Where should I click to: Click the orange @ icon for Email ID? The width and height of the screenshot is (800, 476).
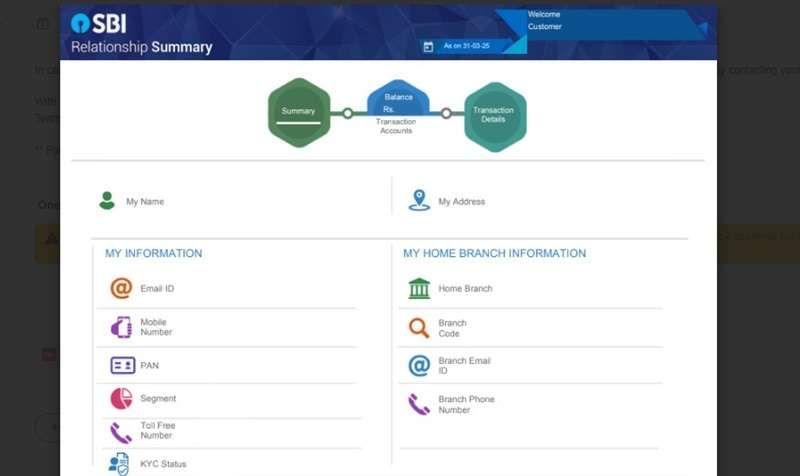(x=121, y=288)
